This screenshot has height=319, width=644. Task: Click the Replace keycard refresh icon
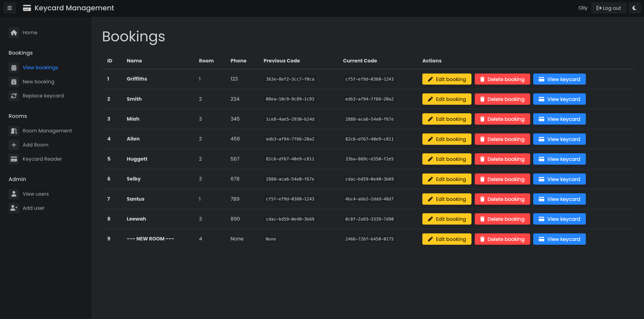point(14,96)
